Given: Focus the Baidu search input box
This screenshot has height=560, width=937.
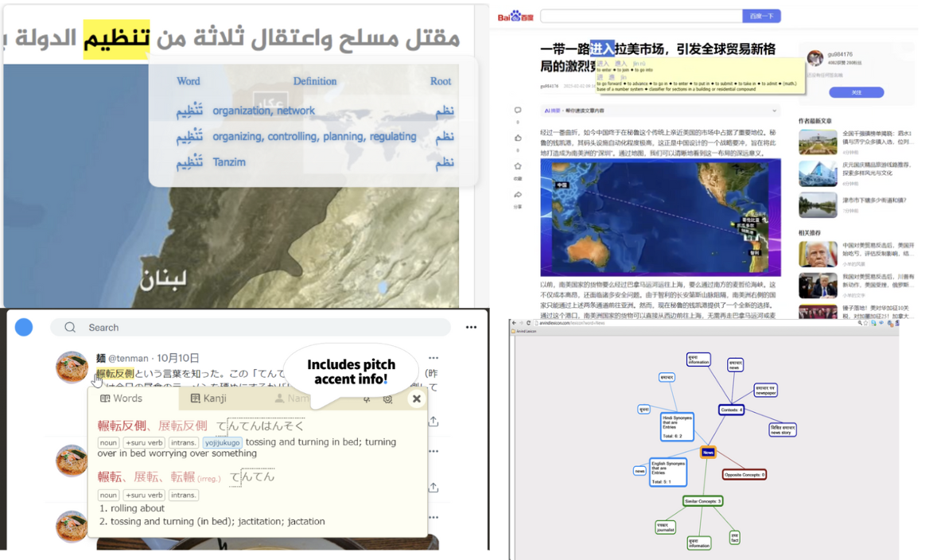Looking at the screenshot, I should [x=641, y=16].
